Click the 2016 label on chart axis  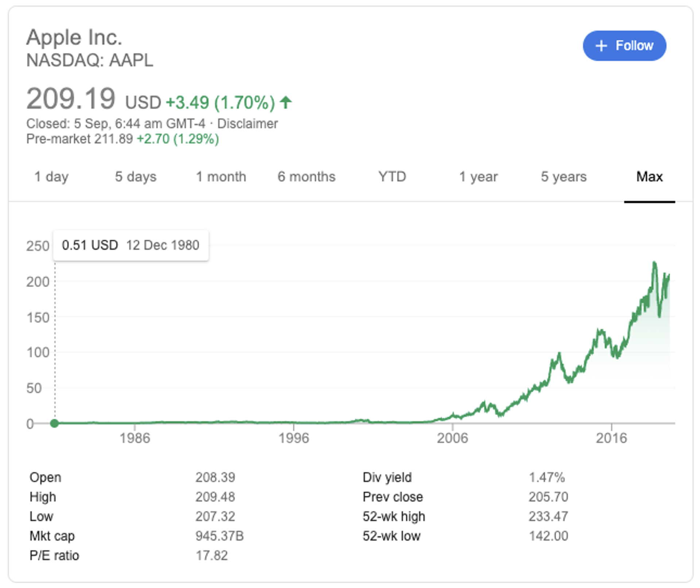click(611, 438)
